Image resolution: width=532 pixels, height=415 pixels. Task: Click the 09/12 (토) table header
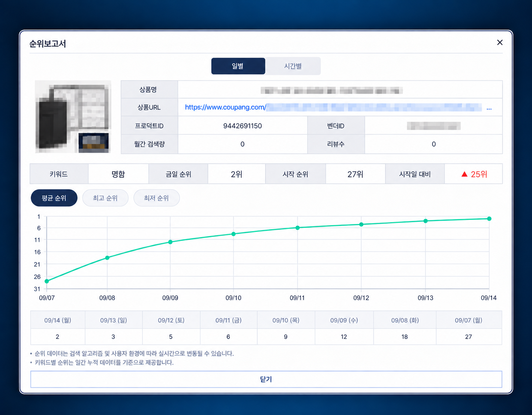[x=171, y=320]
